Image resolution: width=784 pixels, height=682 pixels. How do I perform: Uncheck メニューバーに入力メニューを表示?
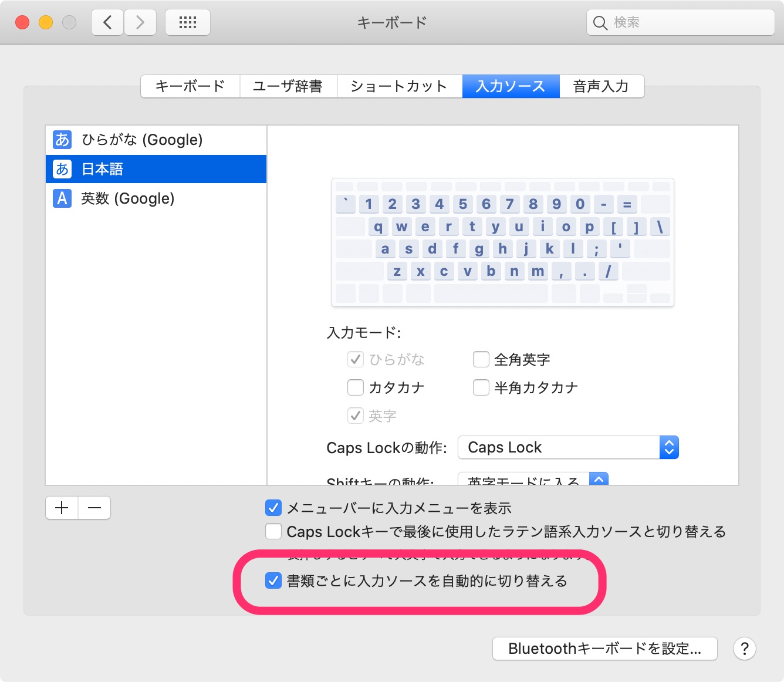click(273, 508)
